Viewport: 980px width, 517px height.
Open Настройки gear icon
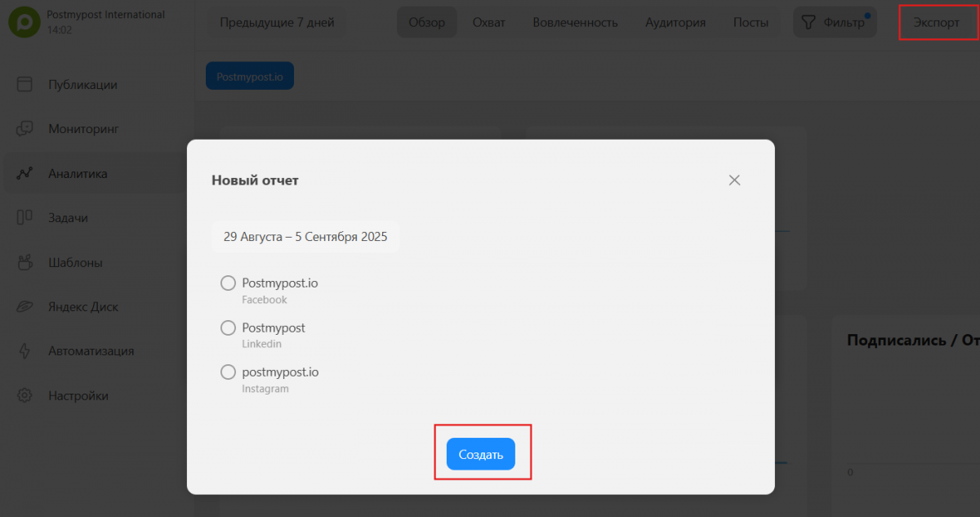tap(24, 395)
